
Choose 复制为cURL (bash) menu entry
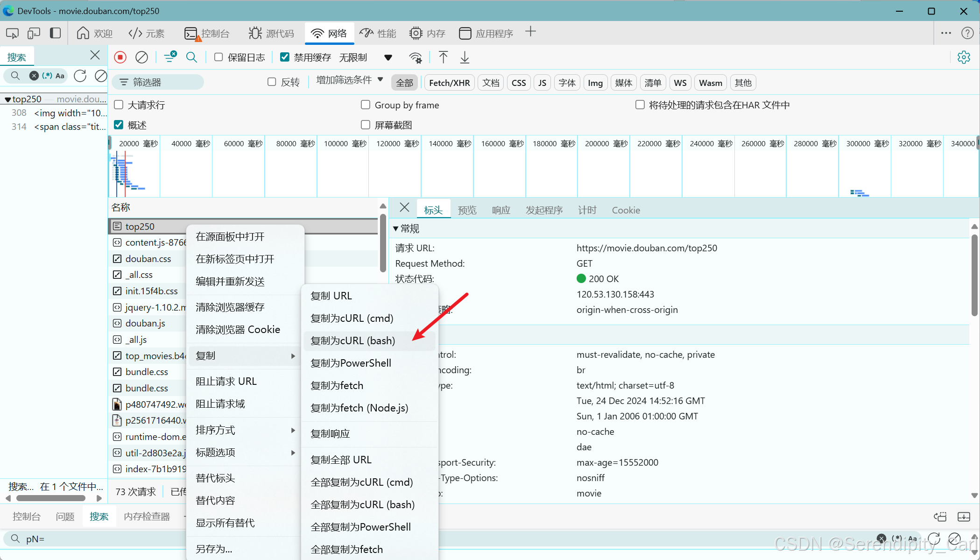pos(353,340)
